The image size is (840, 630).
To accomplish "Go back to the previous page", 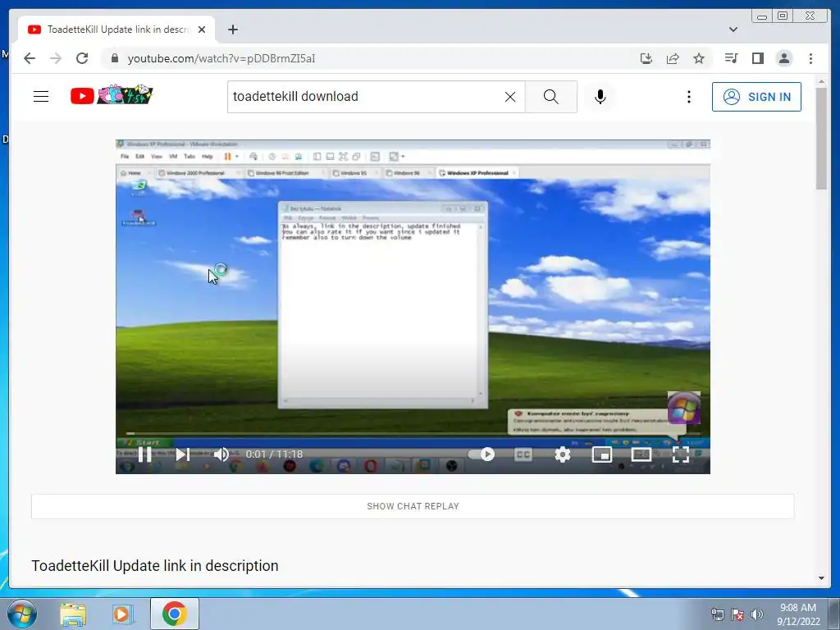I will coord(30,58).
